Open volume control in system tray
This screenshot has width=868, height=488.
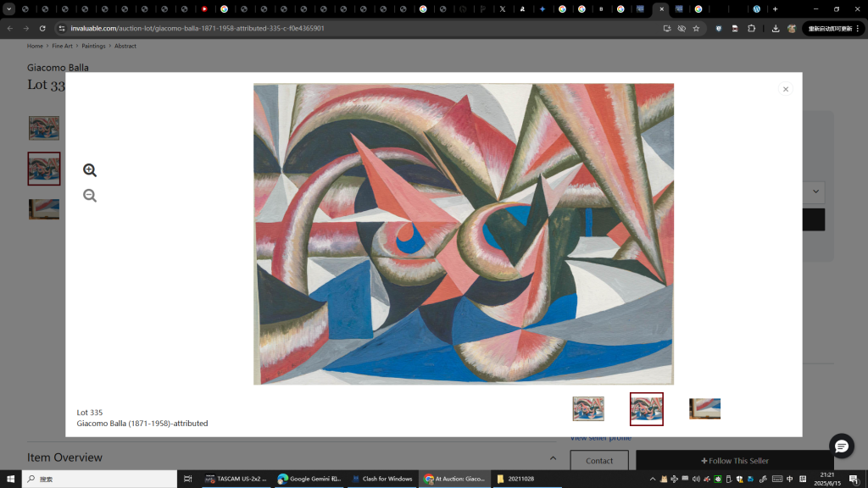(696, 480)
